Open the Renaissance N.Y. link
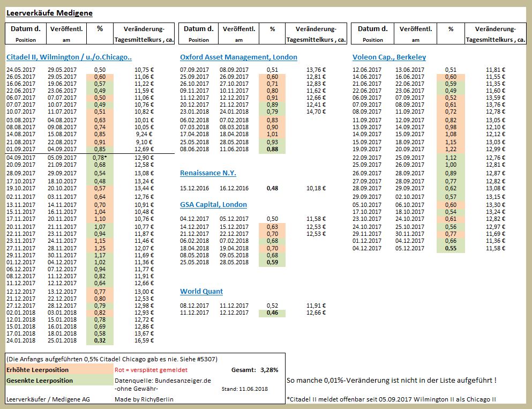532x409 pixels. (x=209, y=172)
